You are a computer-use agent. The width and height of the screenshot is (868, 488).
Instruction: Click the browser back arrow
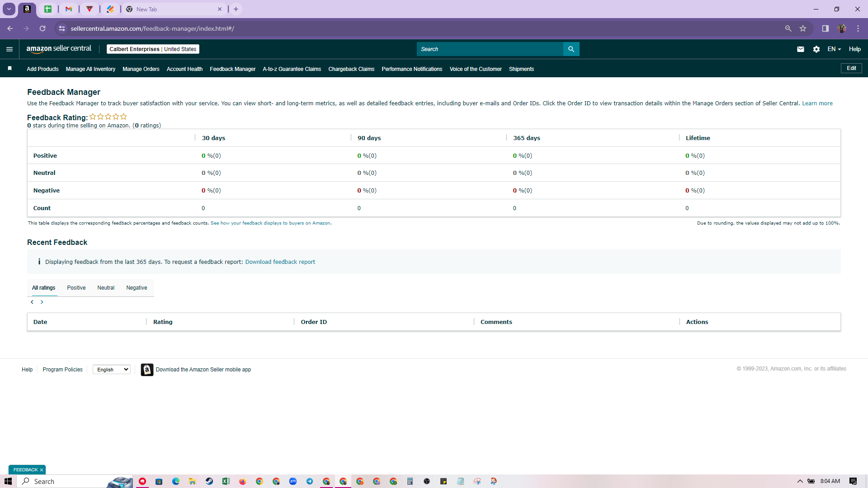tap(10, 28)
